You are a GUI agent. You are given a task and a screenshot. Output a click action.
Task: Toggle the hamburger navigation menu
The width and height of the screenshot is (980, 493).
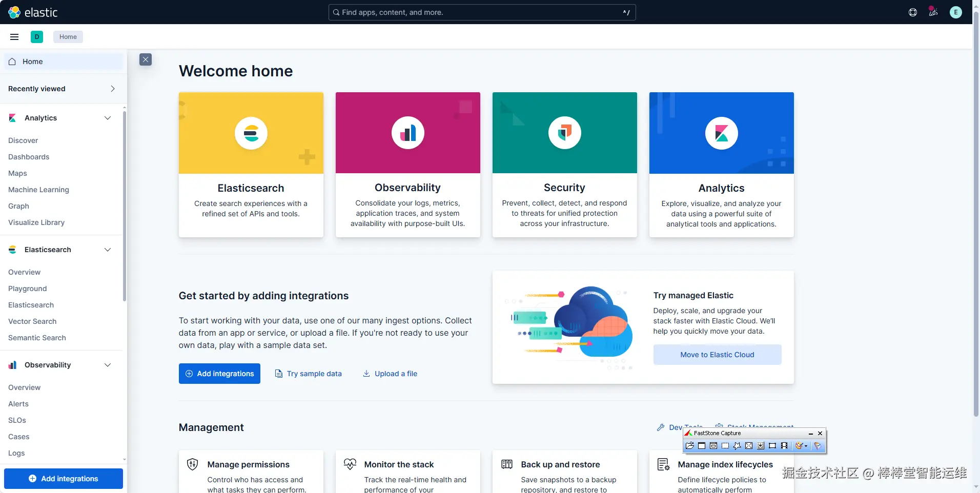(x=14, y=37)
